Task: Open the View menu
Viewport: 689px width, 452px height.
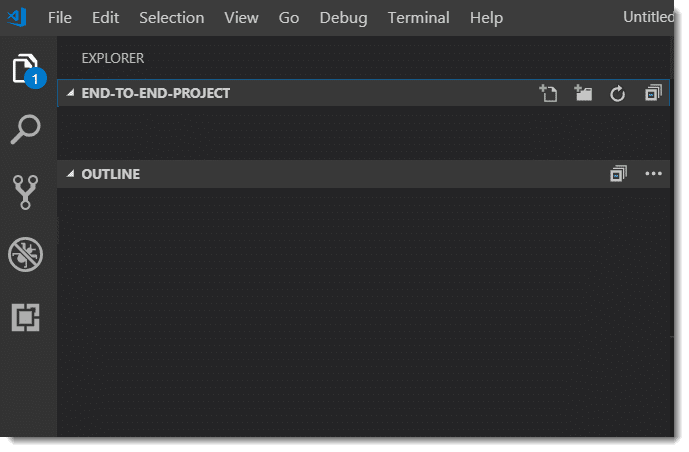Action: point(241,18)
